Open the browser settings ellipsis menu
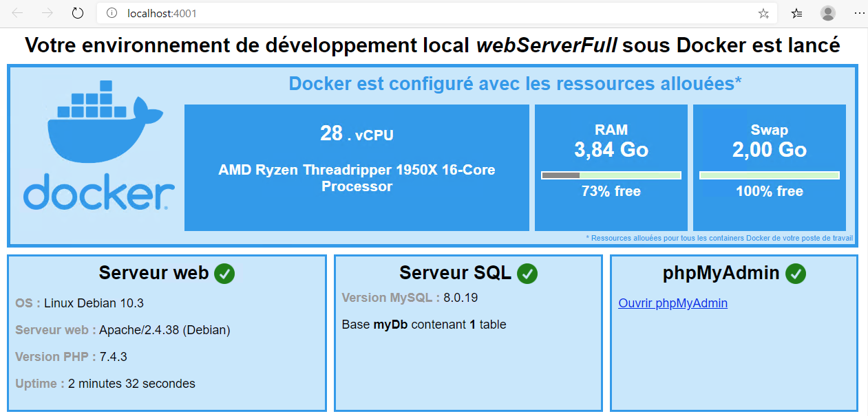The height and width of the screenshot is (416, 868). 859,13
